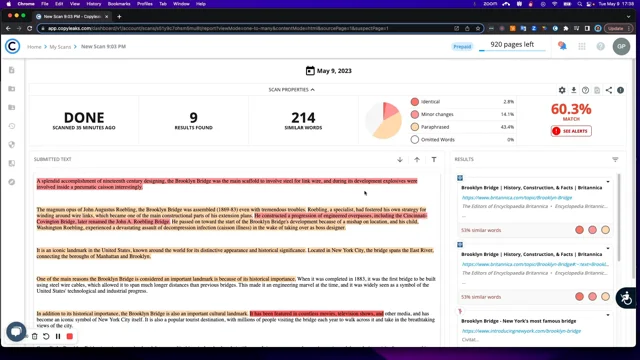The height and width of the screenshot is (360, 640).
Task: Open history clock icon in sidebar
Action: [12, 126]
